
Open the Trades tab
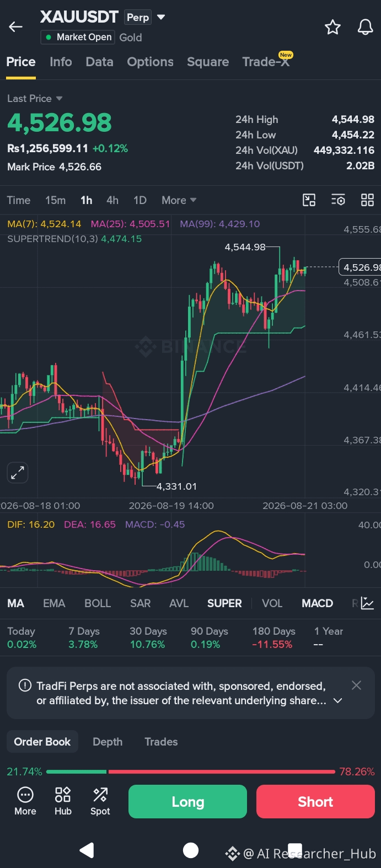pos(161,742)
